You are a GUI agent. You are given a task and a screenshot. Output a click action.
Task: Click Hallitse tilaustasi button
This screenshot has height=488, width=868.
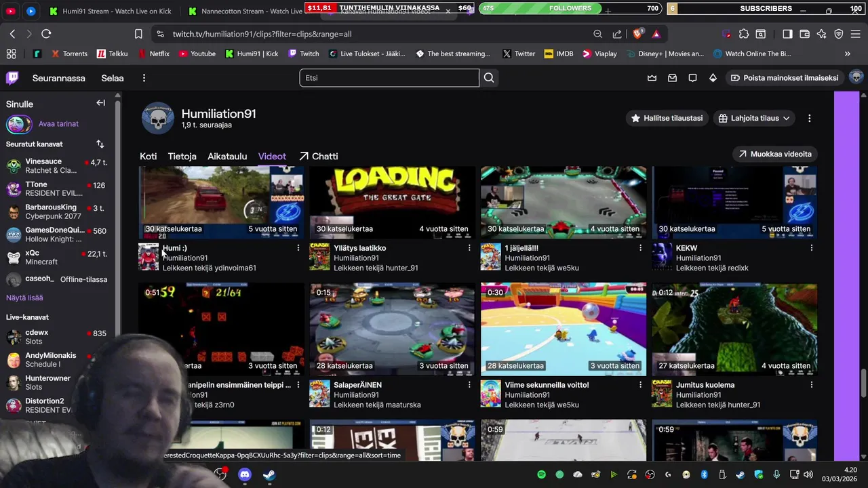pos(667,118)
